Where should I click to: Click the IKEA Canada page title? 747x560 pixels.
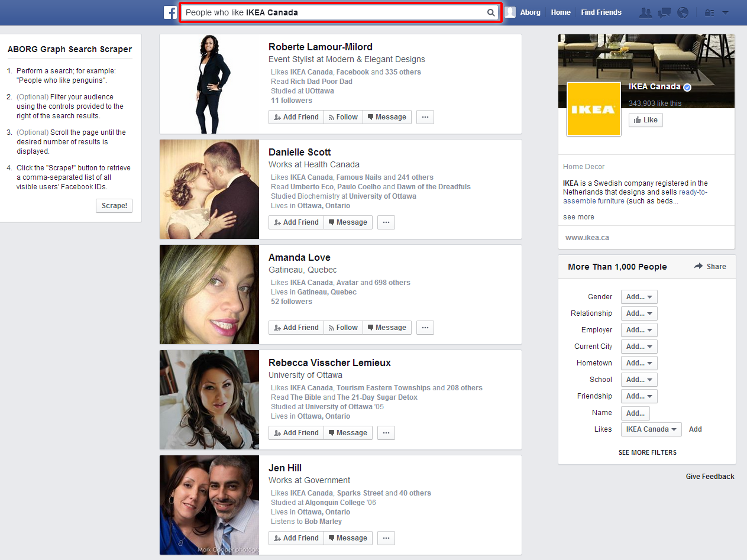point(655,86)
